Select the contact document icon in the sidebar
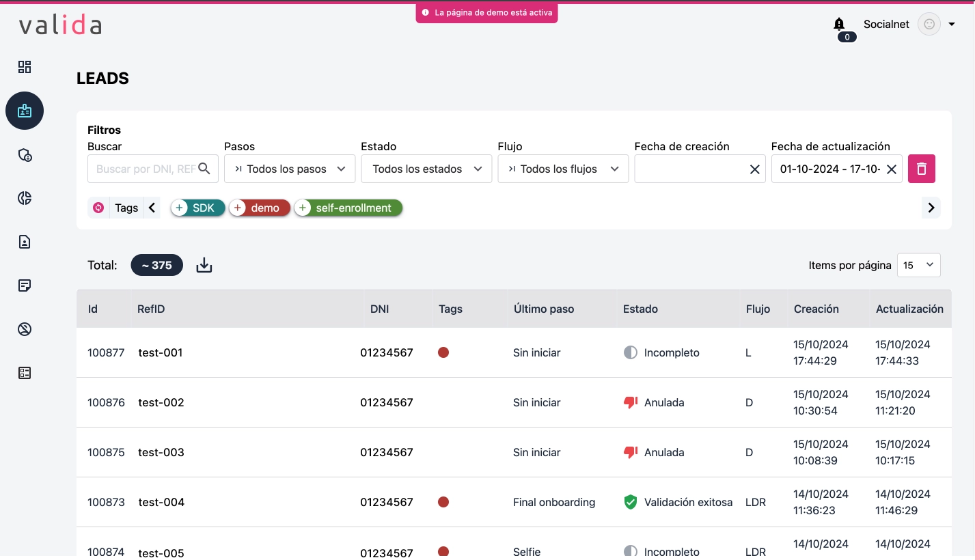This screenshot has width=975, height=560. click(25, 242)
